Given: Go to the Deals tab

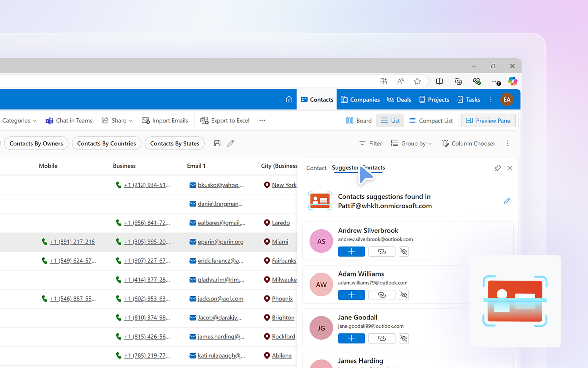Looking at the screenshot, I should click(x=399, y=99).
